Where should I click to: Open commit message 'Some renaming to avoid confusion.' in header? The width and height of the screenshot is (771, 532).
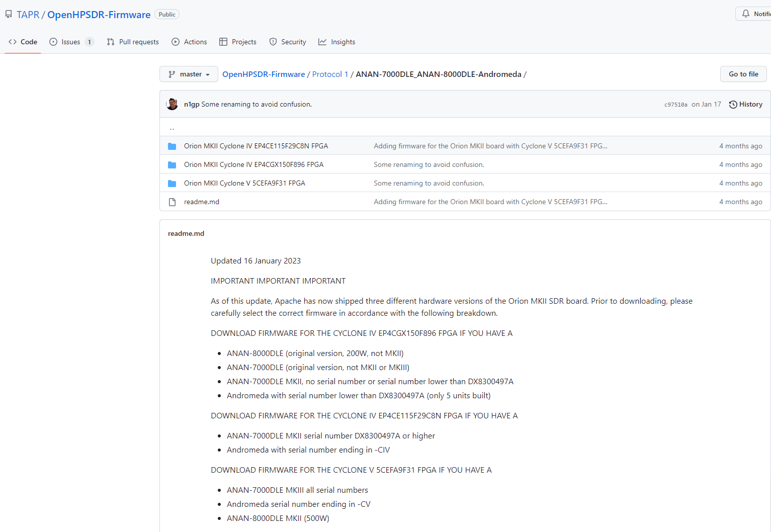[x=256, y=104]
